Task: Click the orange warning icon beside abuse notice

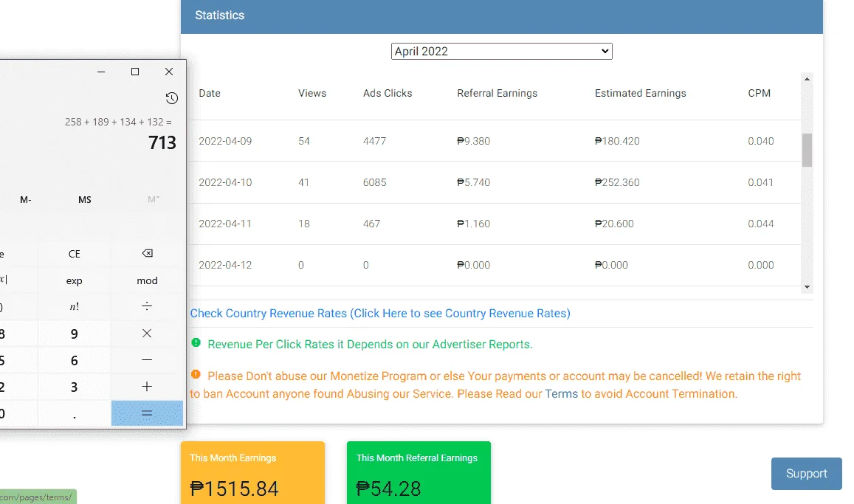Action: click(x=196, y=374)
